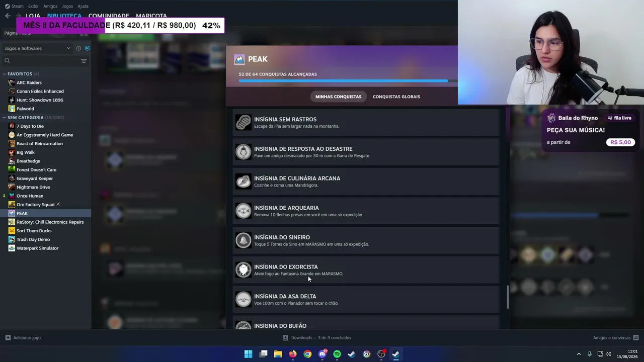Open the Jogos e Softwares dropdown

click(x=38, y=48)
